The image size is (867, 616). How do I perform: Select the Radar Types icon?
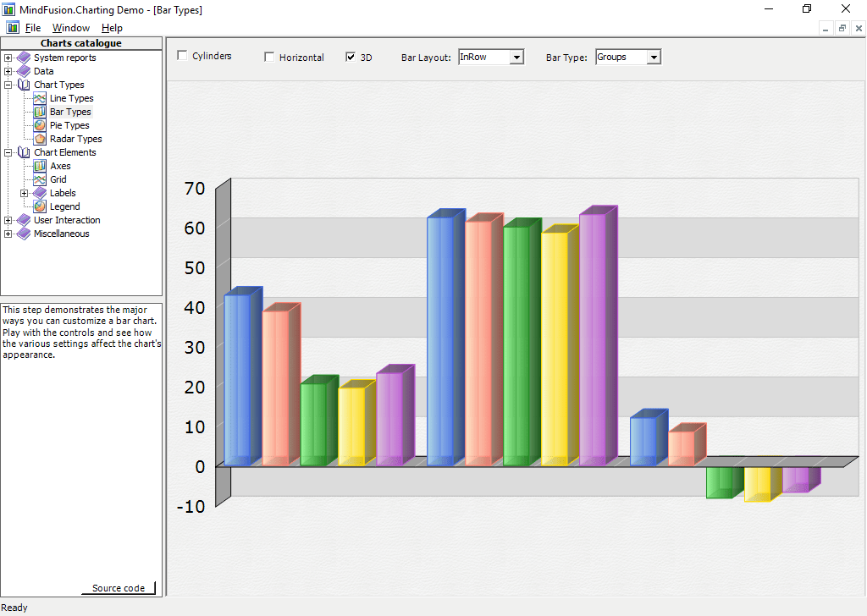tap(38, 139)
